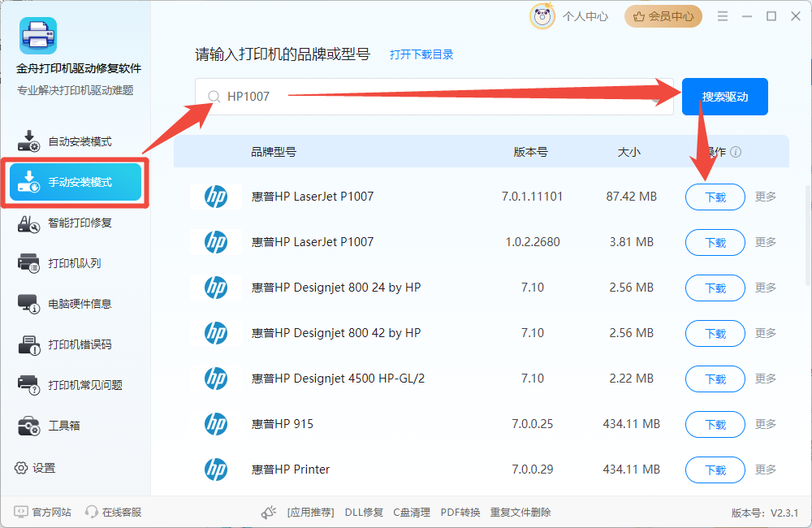Download Designjet 800 42 by HP driver
Viewport: 812px width, 528px height.
715,334
